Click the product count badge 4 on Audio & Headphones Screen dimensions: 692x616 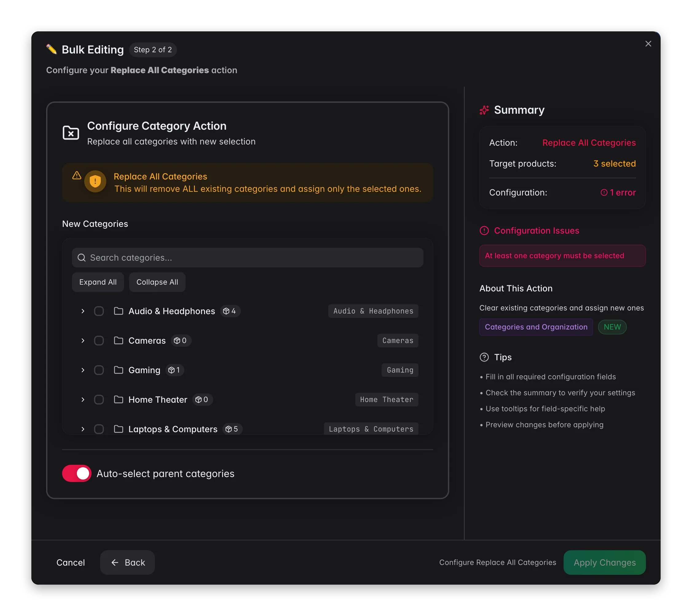[x=230, y=311]
